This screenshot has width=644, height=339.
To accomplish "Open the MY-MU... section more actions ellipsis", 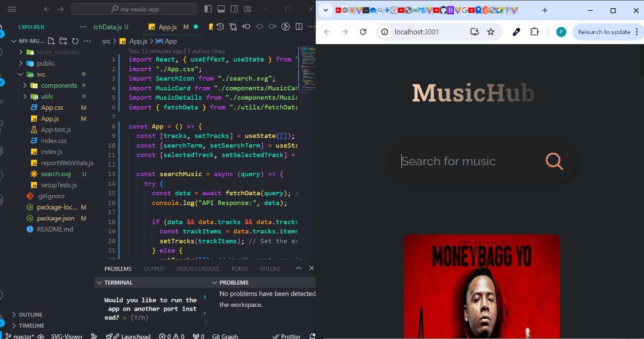I will (x=87, y=41).
